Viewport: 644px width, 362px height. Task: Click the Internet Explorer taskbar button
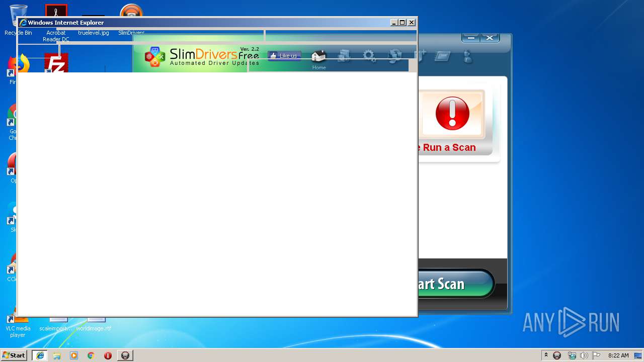tap(40, 355)
